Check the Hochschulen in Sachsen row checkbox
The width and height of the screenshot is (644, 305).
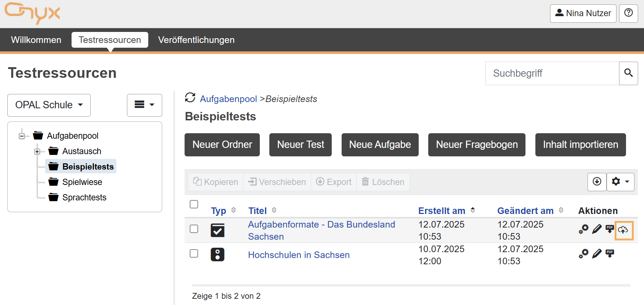point(194,253)
